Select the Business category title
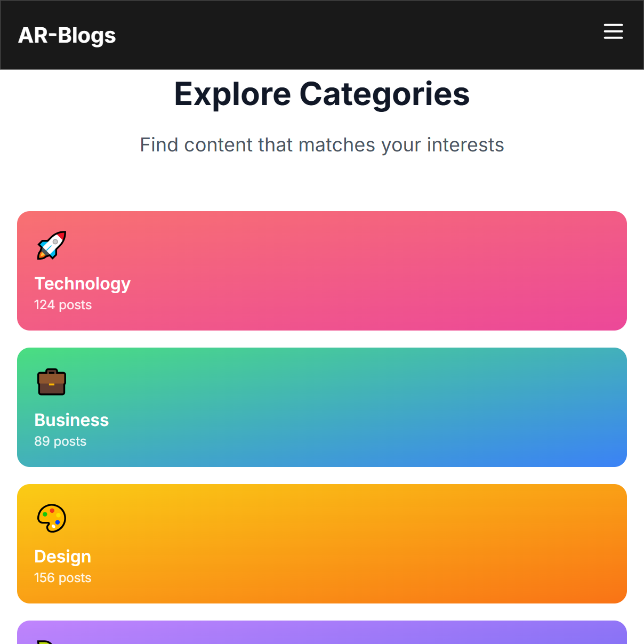 [x=71, y=420]
